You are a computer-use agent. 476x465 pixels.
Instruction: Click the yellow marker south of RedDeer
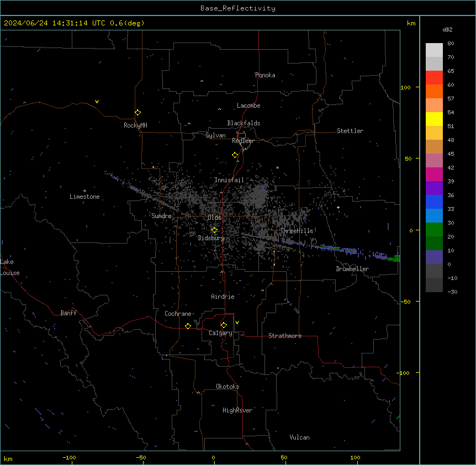[235, 155]
